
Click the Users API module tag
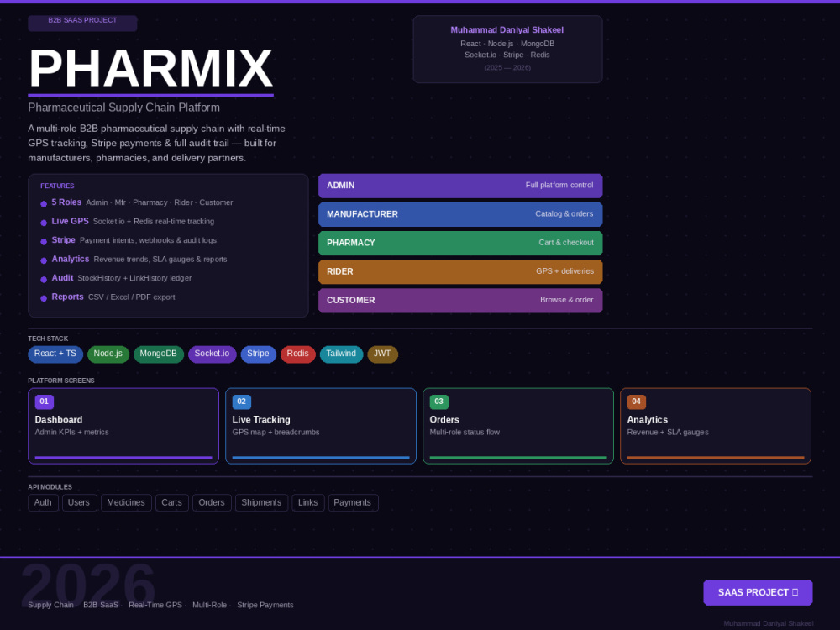(x=79, y=502)
